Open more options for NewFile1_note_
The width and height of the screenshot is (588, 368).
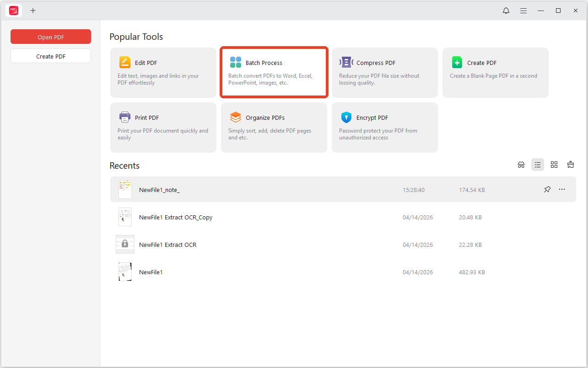561,189
